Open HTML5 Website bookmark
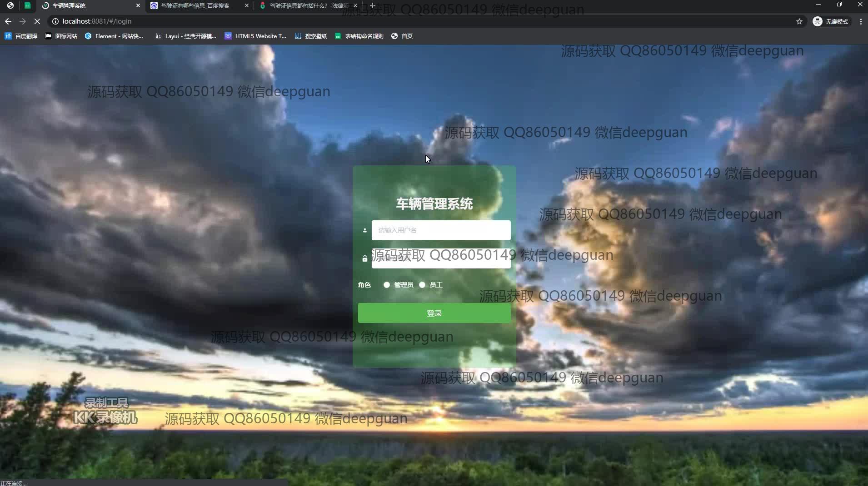 (x=255, y=36)
